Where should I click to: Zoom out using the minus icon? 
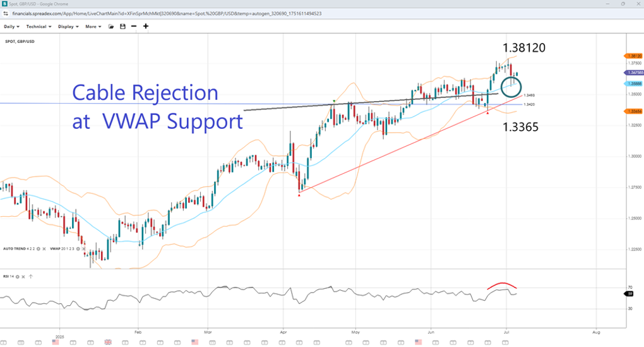click(x=134, y=27)
